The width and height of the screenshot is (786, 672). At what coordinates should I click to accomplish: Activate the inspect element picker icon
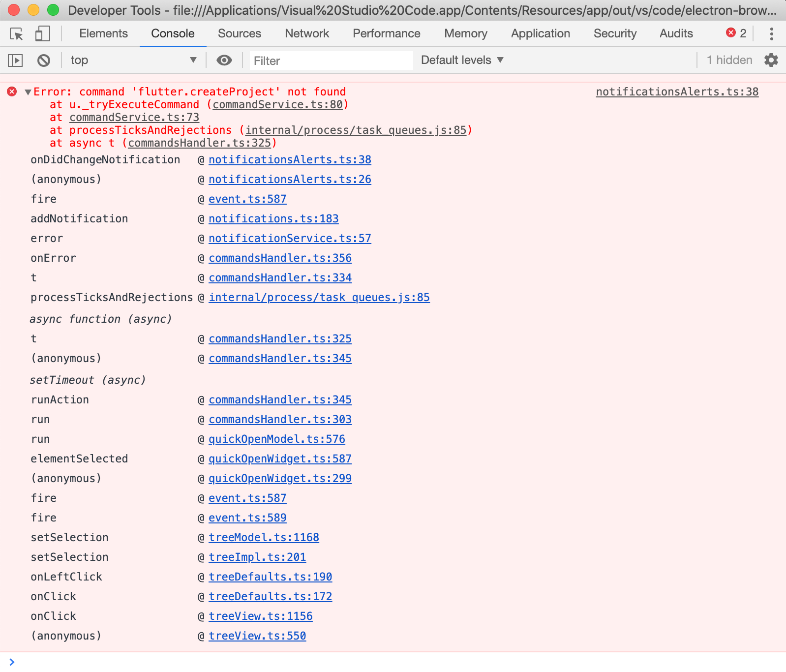(16, 34)
